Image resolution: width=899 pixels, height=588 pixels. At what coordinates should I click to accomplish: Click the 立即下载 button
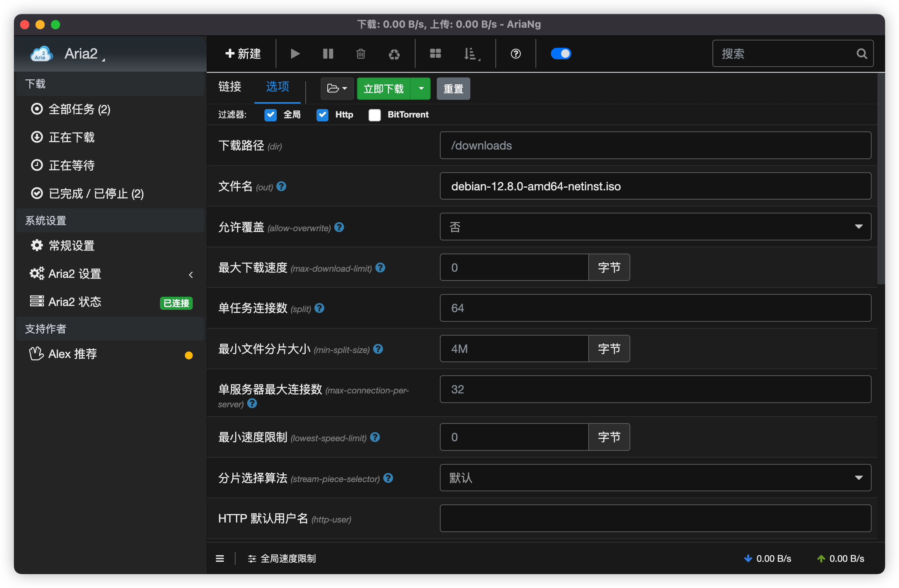[384, 89]
